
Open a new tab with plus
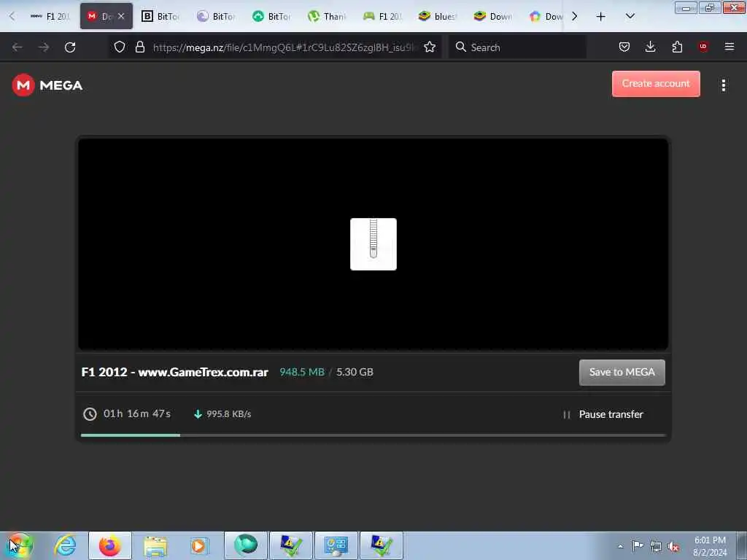click(601, 16)
